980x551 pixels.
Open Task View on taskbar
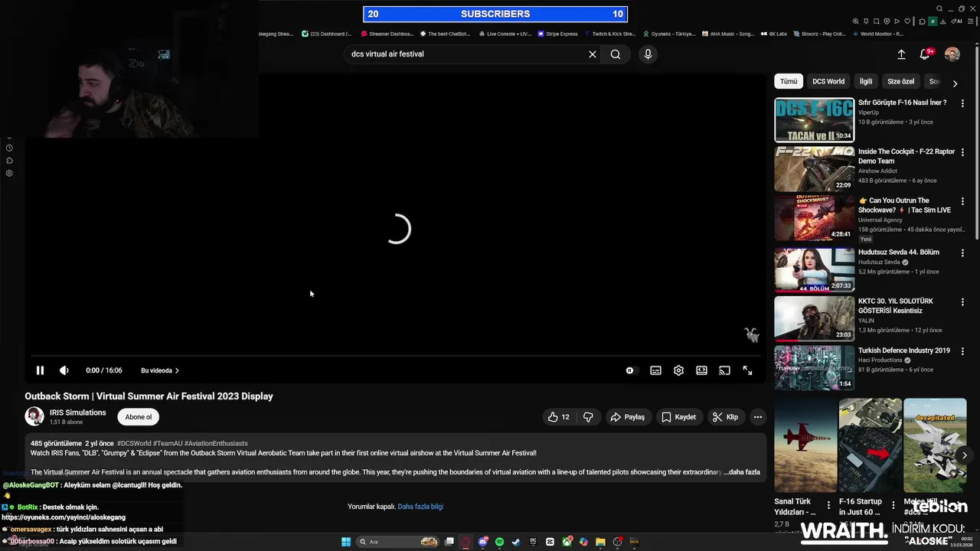pos(449,542)
